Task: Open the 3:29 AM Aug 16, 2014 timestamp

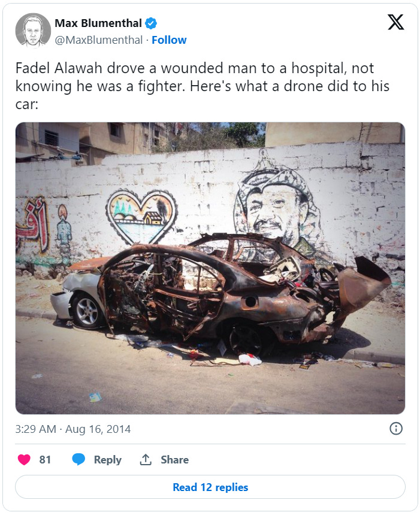Action: [x=73, y=429]
